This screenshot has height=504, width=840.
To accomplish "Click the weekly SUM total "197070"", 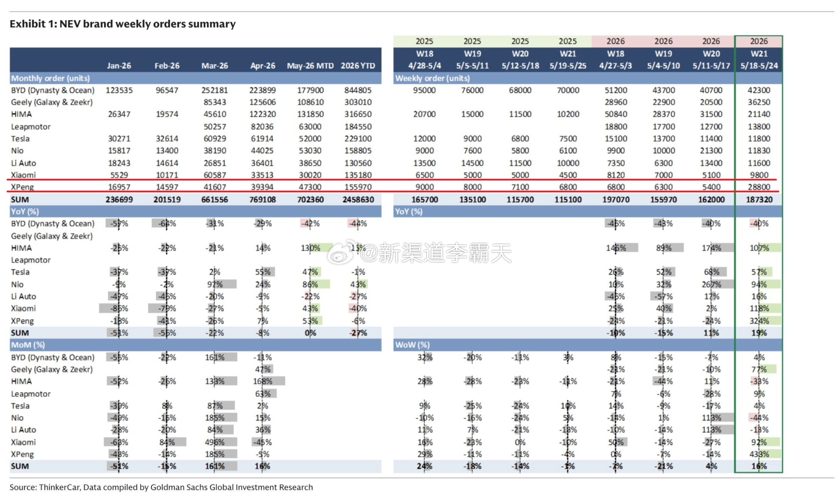I will 616,199.
